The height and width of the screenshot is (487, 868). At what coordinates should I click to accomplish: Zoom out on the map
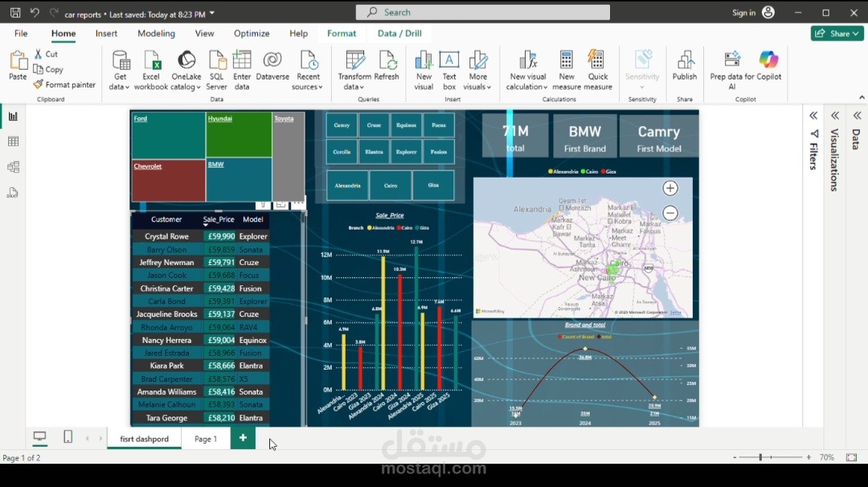(669, 213)
